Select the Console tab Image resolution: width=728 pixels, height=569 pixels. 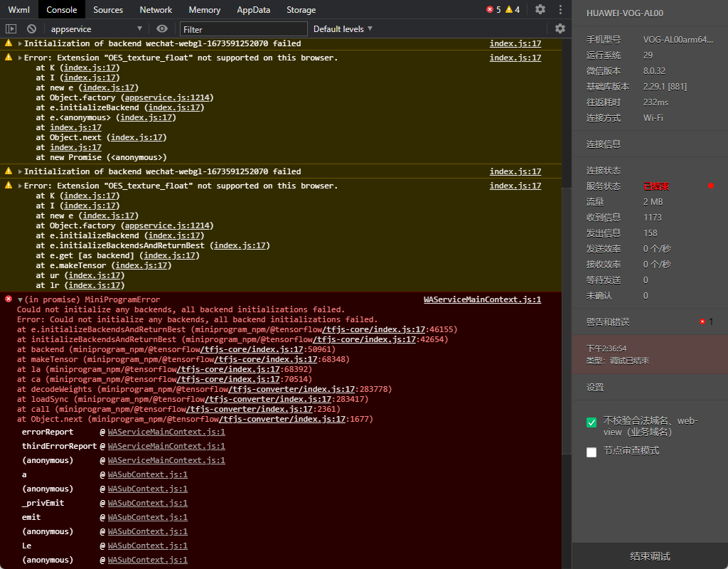pyautogui.click(x=61, y=10)
